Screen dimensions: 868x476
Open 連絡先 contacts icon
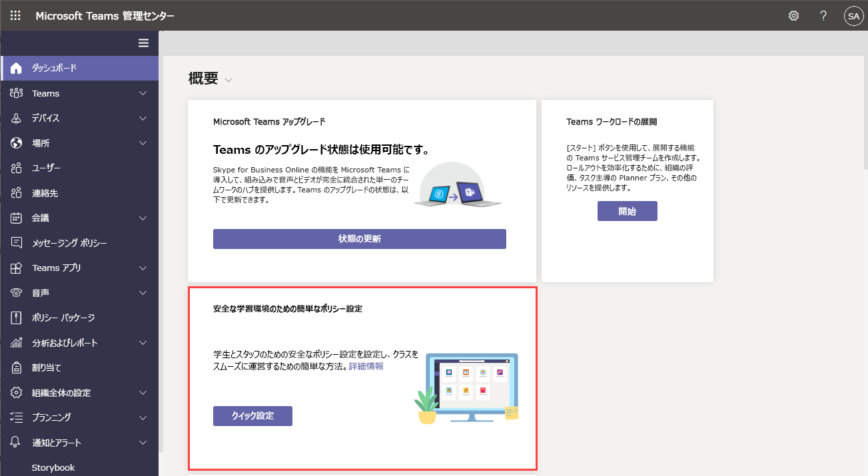[x=15, y=192]
